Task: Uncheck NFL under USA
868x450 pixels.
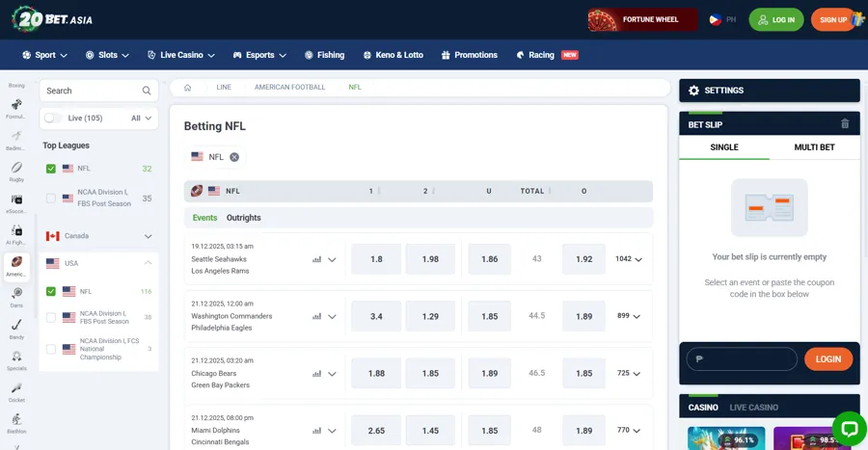Action: (x=51, y=291)
